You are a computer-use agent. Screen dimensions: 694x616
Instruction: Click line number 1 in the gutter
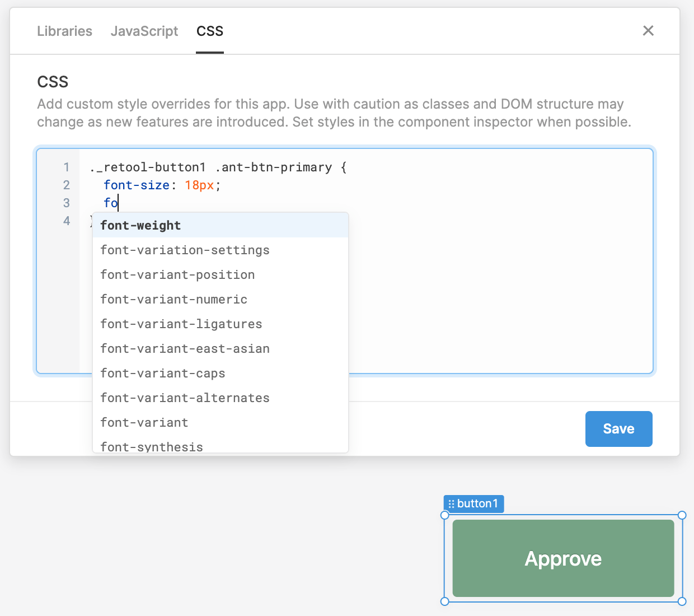point(67,167)
